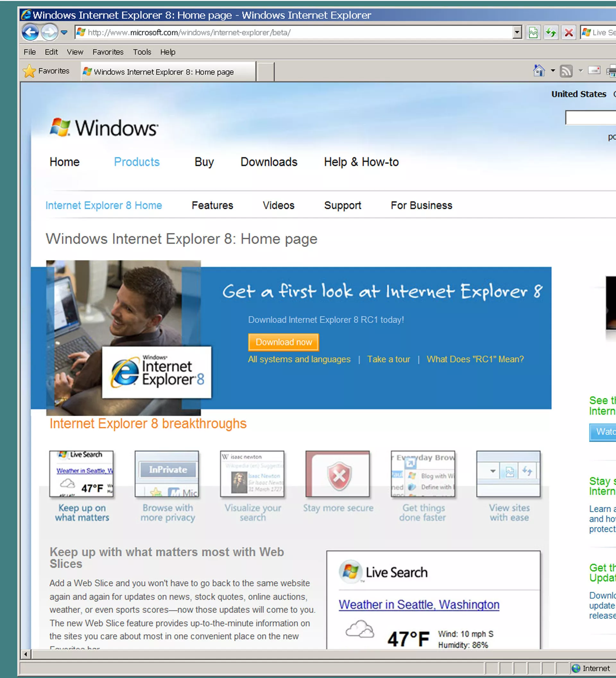616x678 pixels.
Task: Open the View menu
Action: pos(75,52)
